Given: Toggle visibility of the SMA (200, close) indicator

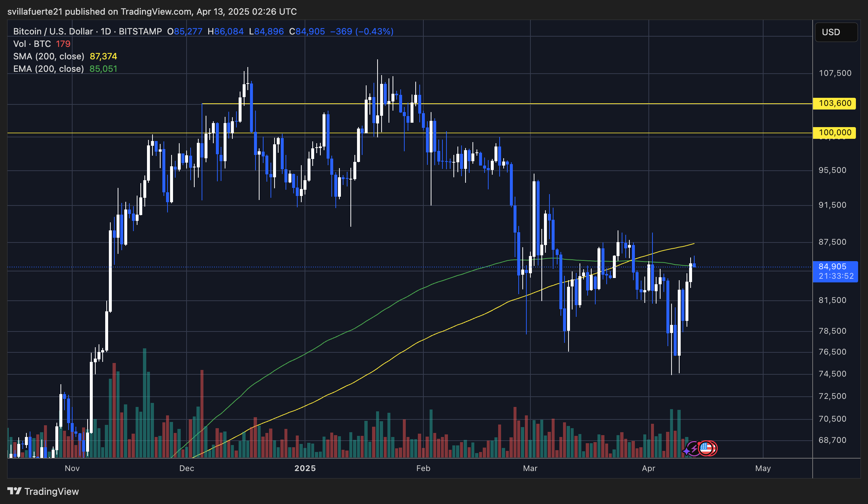Looking at the screenshot, I should [48, 56].
